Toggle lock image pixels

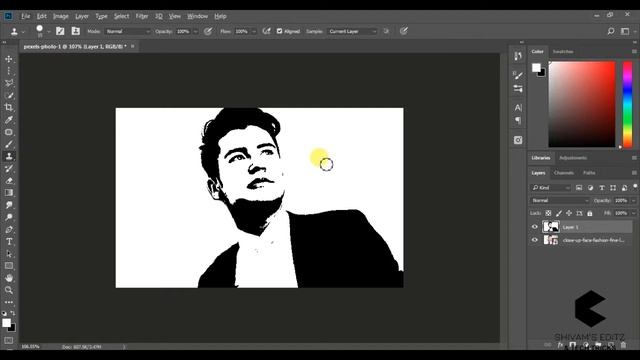pos(559,213)
